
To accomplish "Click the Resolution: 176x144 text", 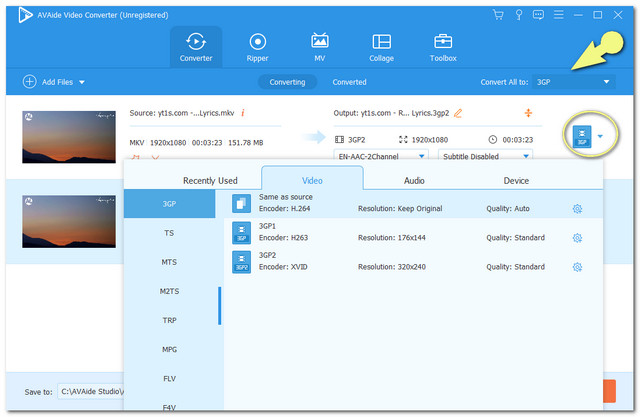I will click(x=392, y=238).
